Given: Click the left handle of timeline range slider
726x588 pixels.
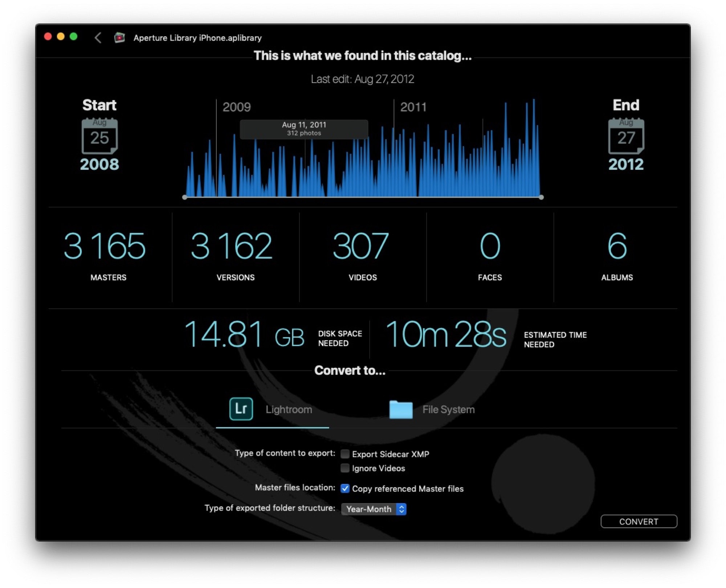Looking at the screenshot, I should (185, 197).
